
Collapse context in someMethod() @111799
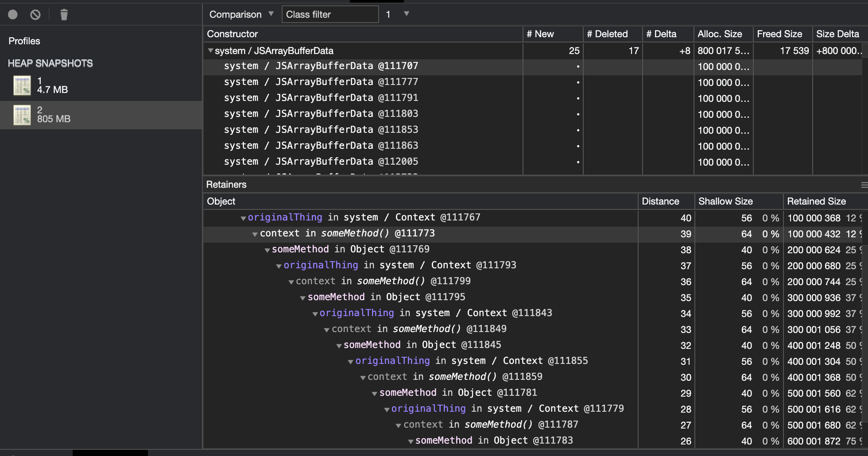(x=291, y=282)
